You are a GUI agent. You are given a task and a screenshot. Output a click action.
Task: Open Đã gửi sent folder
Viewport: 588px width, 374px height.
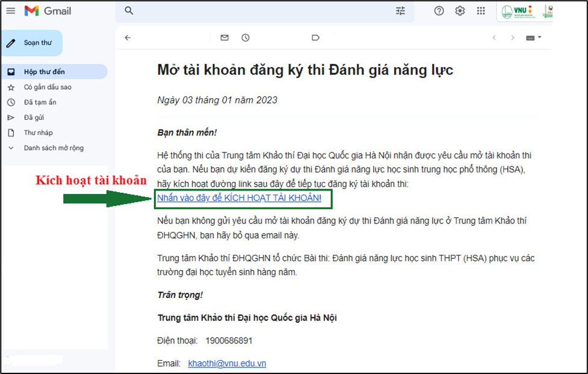(34, 117)
